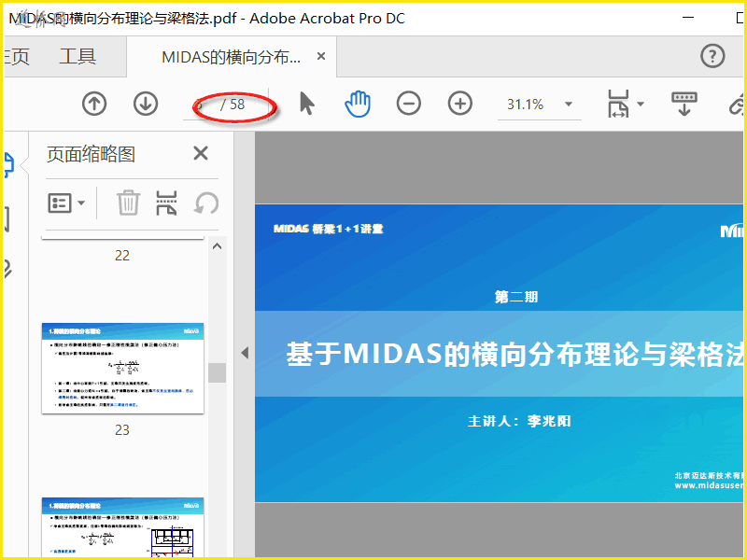
Task: Select page 23 thumbnail
Action: 123,368
